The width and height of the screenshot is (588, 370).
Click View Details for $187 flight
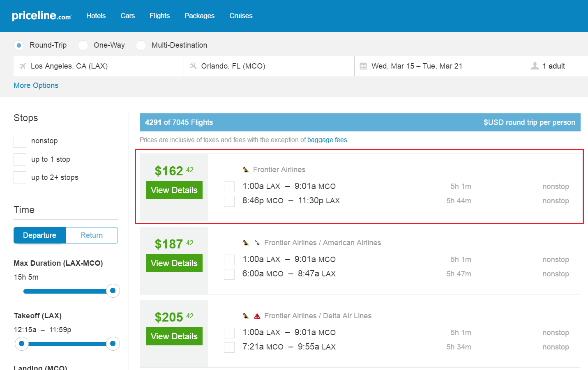pos(174,263)
